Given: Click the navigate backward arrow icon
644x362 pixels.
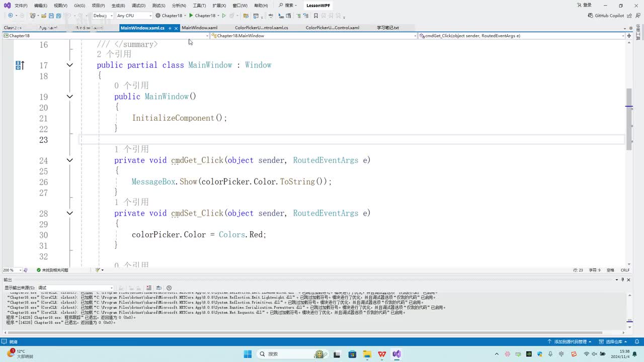Looking at the screenshot, I should (10, 16).
